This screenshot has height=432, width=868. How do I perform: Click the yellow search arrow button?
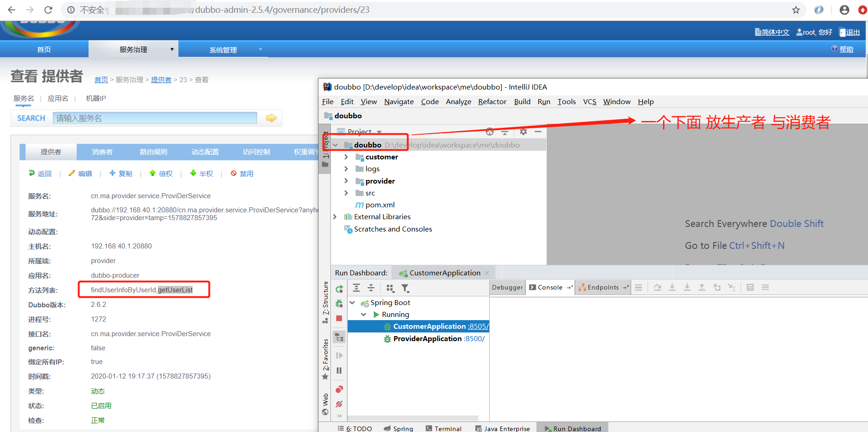pyautogui.click(x=271, y=118)
